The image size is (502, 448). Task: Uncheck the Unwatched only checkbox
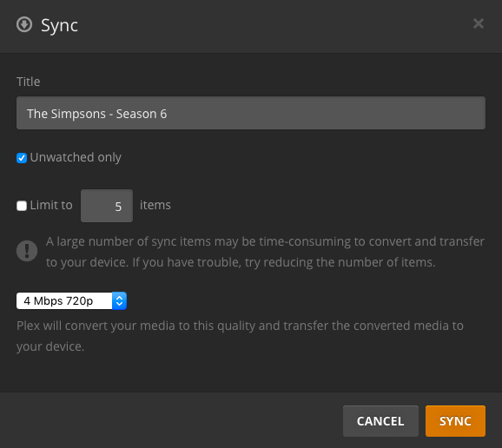point(22,158)
